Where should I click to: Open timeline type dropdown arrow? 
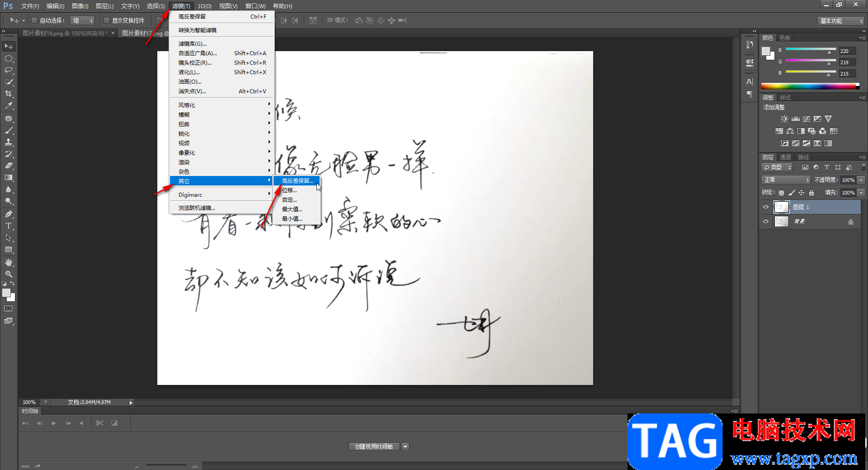pos(405,447)
